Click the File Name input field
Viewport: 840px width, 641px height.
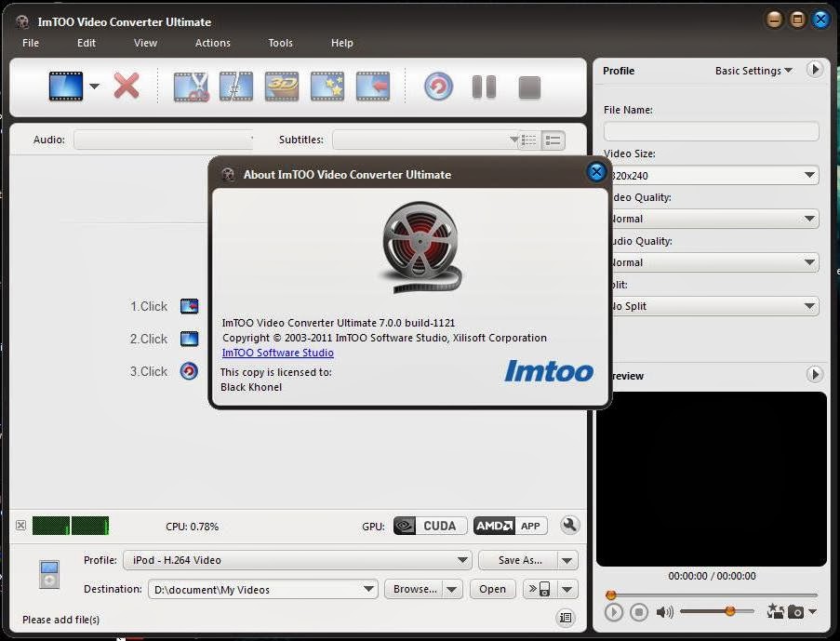[711, 131]
